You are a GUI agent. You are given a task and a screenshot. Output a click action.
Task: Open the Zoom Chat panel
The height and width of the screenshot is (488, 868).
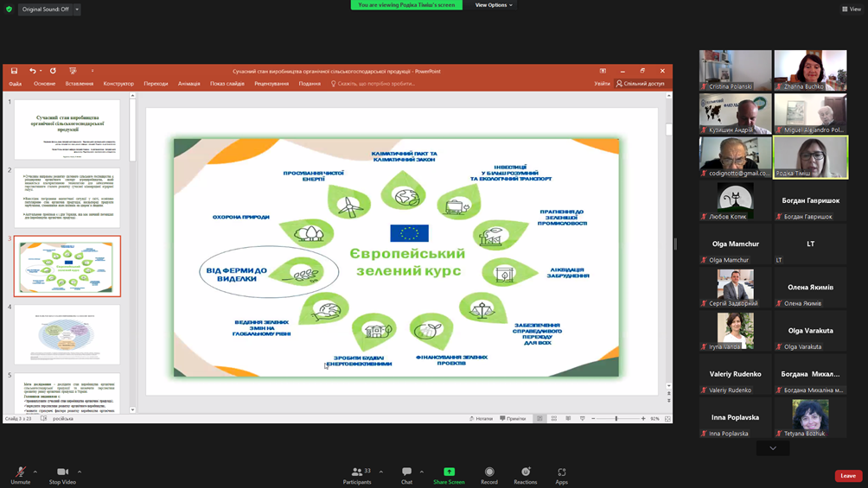[x=407, y=475]
